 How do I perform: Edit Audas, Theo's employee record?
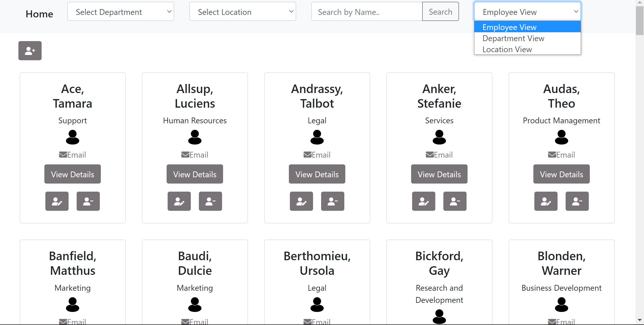pyautogui.click(x=546, y=201)
